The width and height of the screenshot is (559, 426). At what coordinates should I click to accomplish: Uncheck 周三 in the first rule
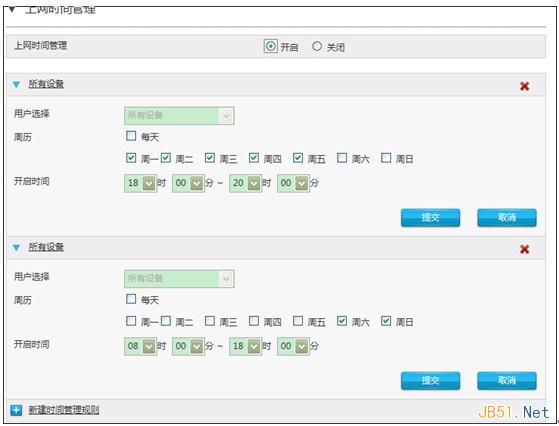point(210,158)
